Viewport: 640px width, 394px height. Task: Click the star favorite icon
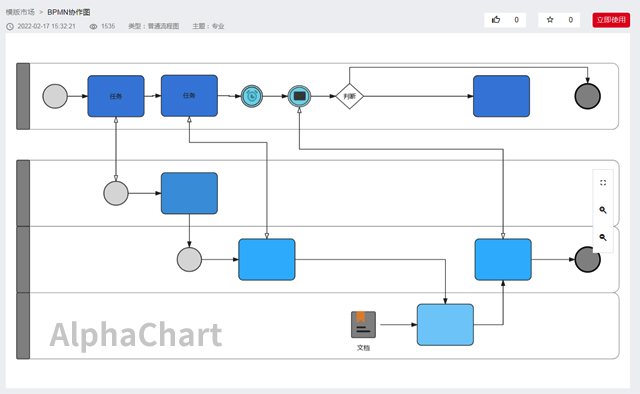[x=550, y=20]
